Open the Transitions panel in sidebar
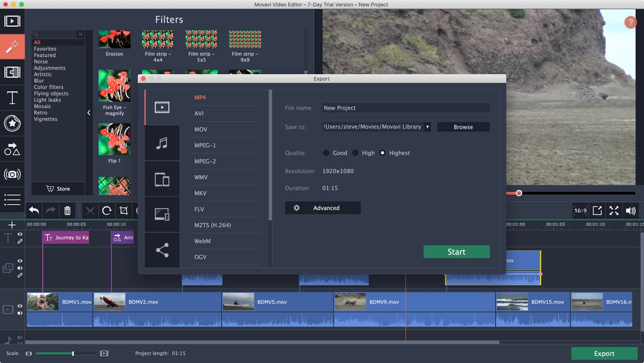Image resolution: width=644 pixels, height=363 pixels. [x=12, y=72]
